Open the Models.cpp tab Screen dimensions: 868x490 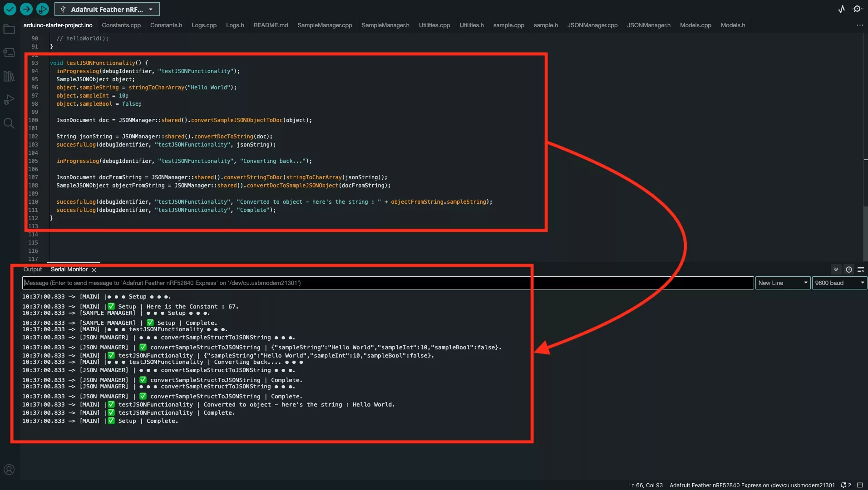click(695, 25)
